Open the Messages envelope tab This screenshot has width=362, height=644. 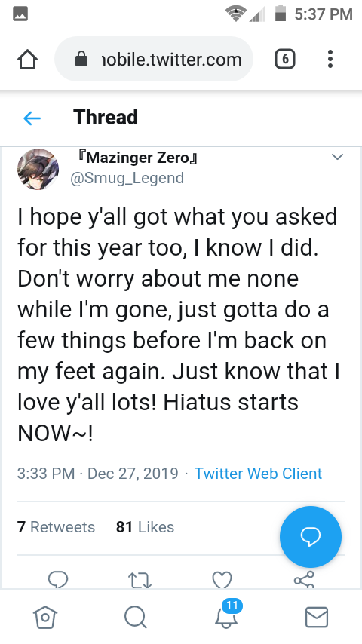pos(317,617)
